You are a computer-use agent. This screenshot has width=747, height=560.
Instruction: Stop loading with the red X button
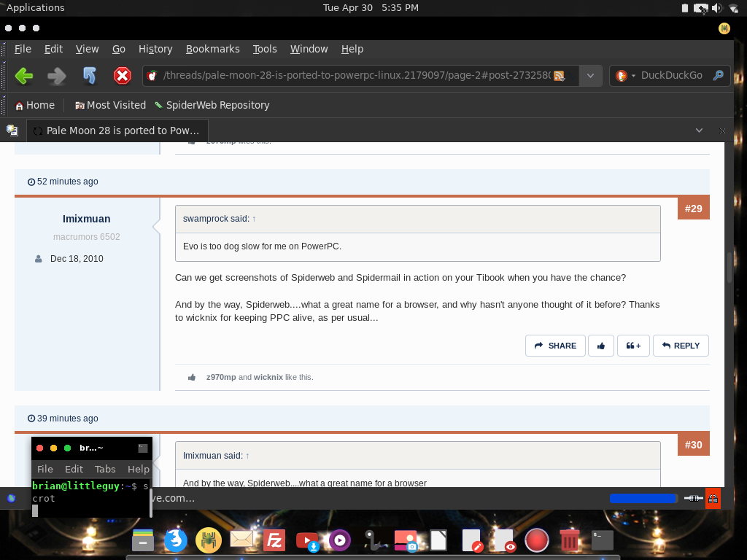123,76
